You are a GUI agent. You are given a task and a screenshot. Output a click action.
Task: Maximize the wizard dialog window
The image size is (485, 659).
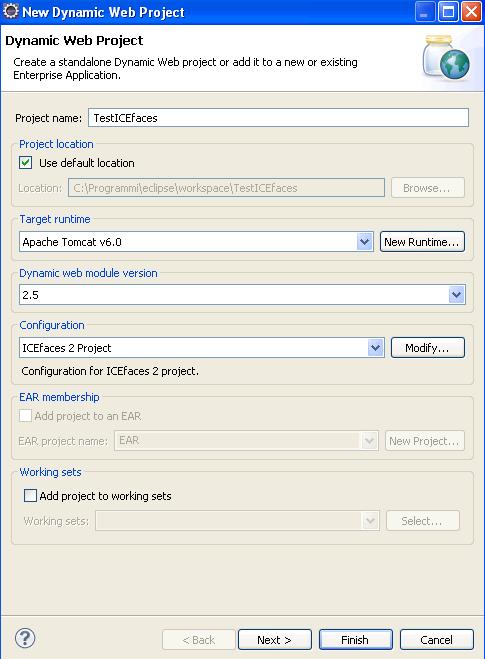click(448, 12)
